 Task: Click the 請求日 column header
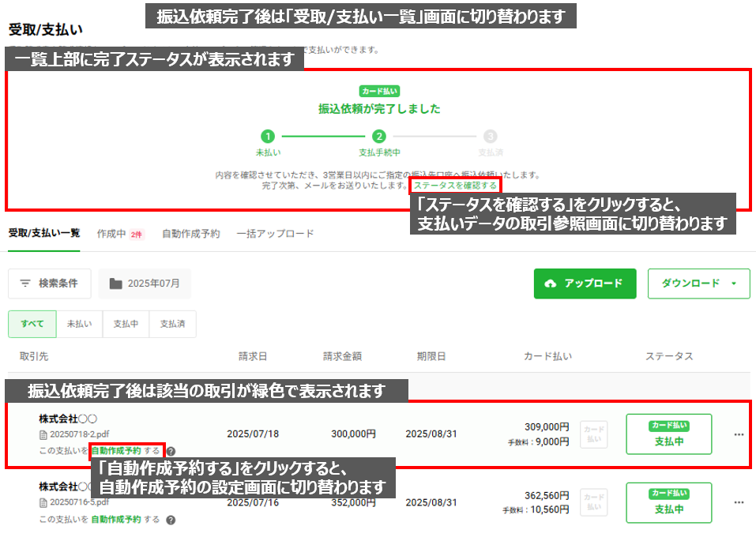pyautogui.click(x=253, y=356)
